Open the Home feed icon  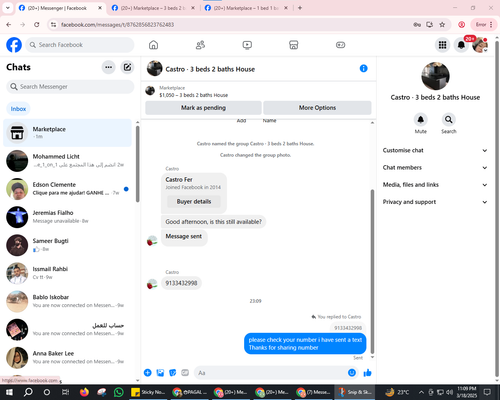click(x=153, y=45)
